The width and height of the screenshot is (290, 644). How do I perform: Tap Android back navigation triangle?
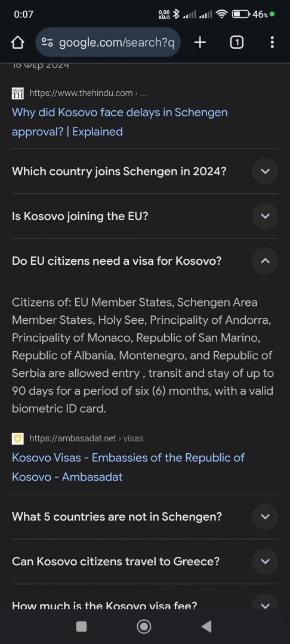coord(207,626)
